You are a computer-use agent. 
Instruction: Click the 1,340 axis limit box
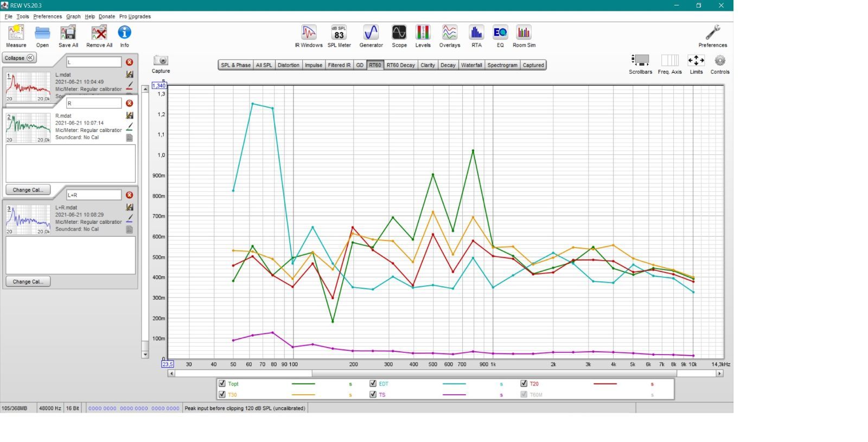159,86
